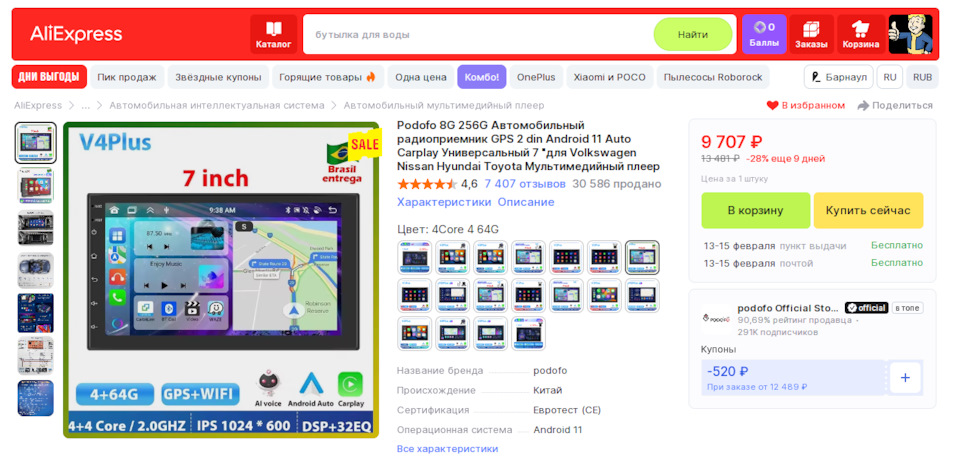
Task: Open the user profile avatar
Action: (910, 34)
